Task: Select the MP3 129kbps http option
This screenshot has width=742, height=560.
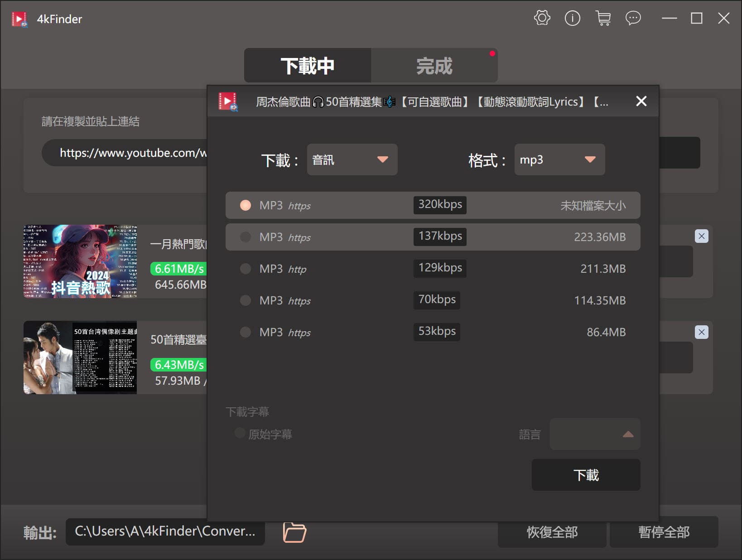Action: tap(433, 269)
